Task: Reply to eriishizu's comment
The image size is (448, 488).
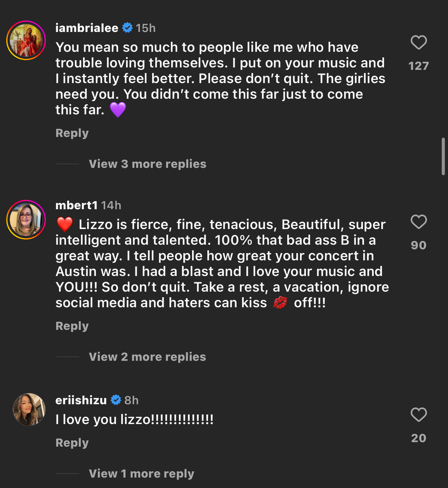Action: [x=72, y=442]
